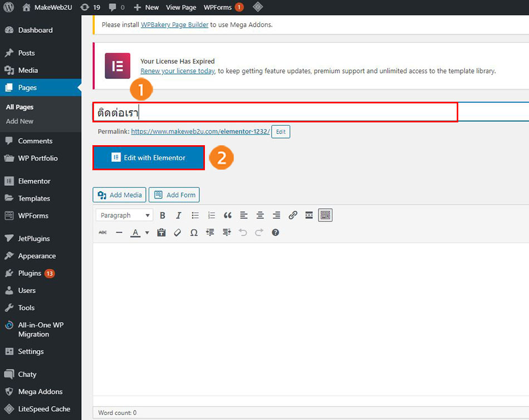The height and width of the screenshot is (420, 529).
Task: Toggle strikethrough formatting
Action: [x=102, y=233]
